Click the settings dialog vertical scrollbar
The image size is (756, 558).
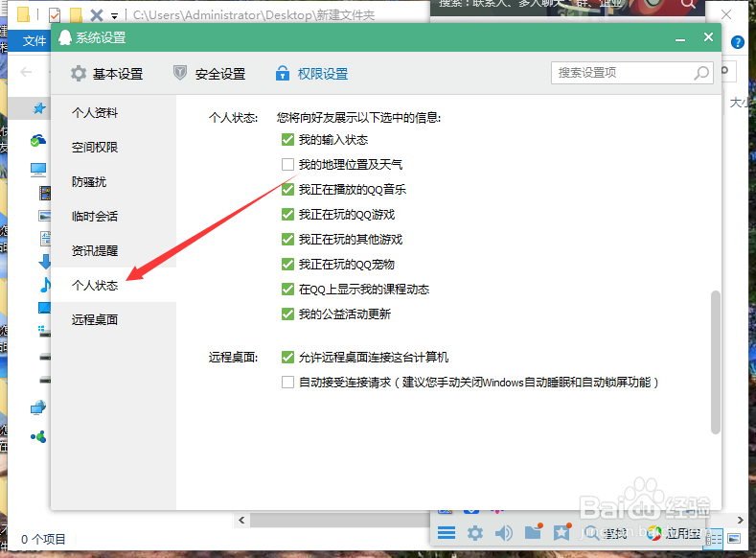point(716,362)
